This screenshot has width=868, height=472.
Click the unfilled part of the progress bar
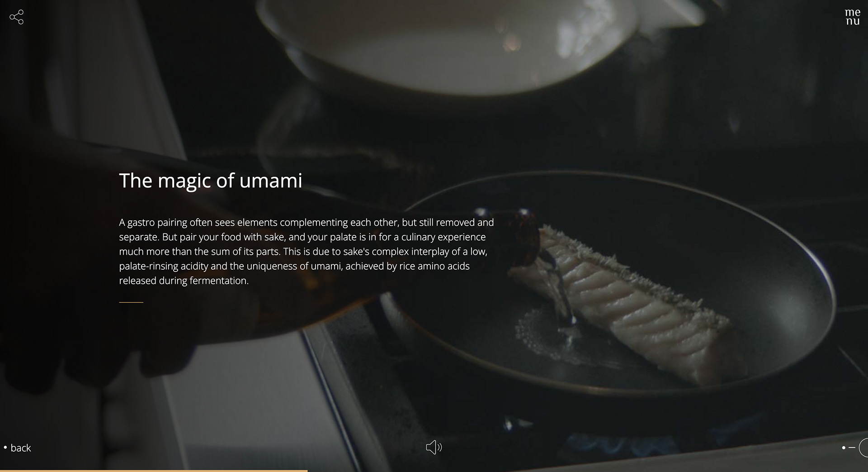pos(588,471)
